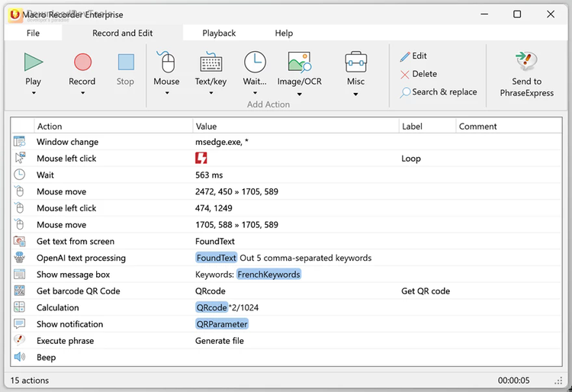Click the Beep speaker icon
The height and width of the screenshot is (392, 572).
[19, 357]
